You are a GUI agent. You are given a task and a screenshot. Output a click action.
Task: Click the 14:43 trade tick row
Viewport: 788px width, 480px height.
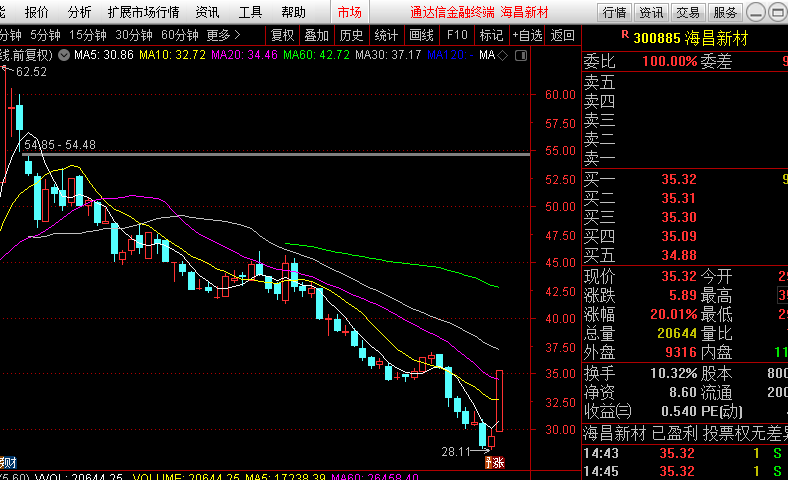click(x=685, y=453)
